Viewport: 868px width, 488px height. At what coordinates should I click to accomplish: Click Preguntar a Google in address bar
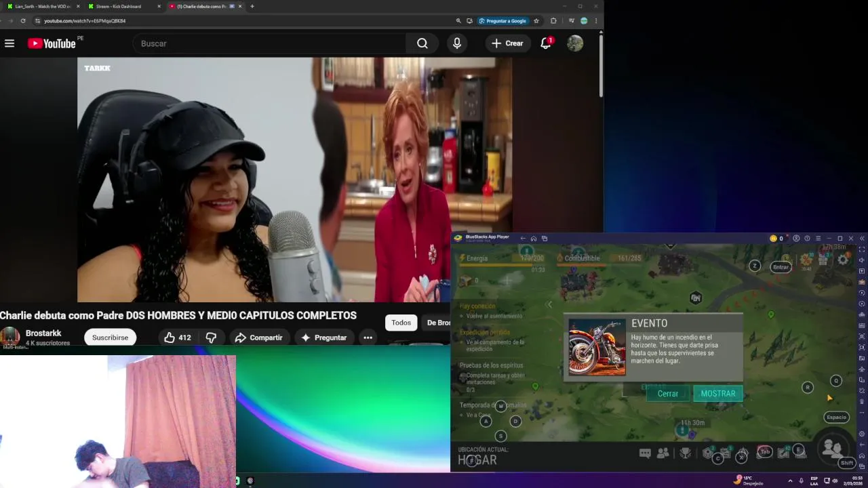502,21
